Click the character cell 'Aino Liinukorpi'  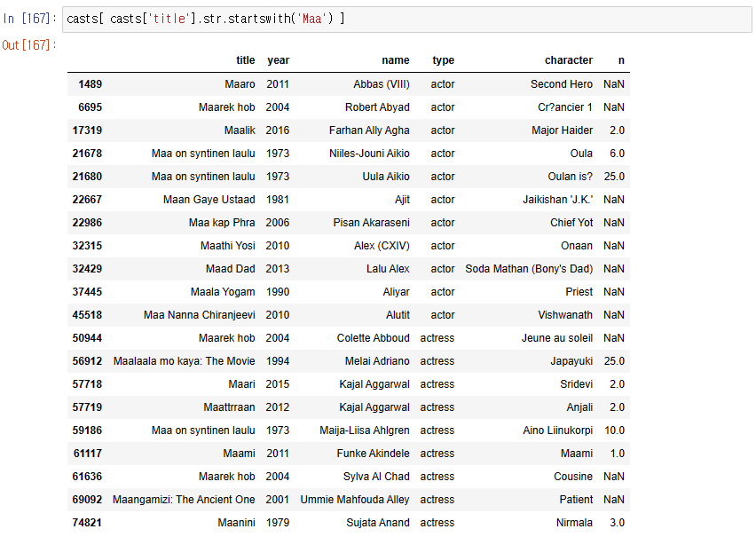click(558, 430)
